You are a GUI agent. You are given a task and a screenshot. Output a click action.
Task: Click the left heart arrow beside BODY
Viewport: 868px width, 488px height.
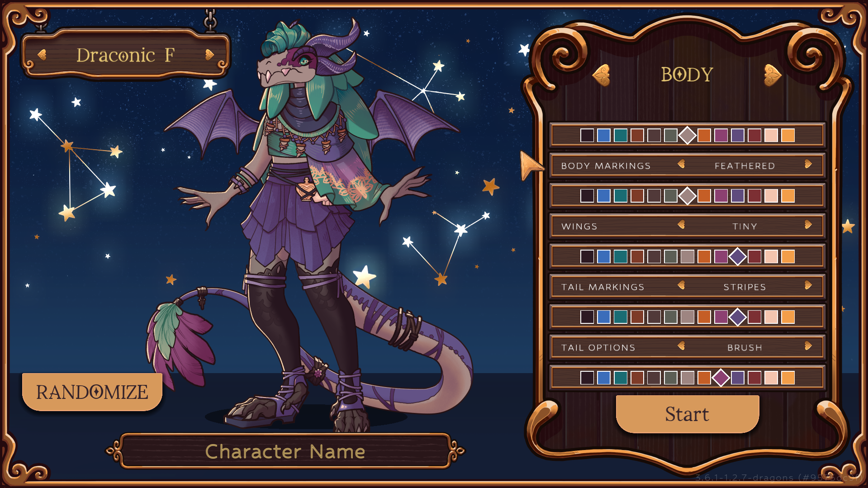[x=602, y=75]
